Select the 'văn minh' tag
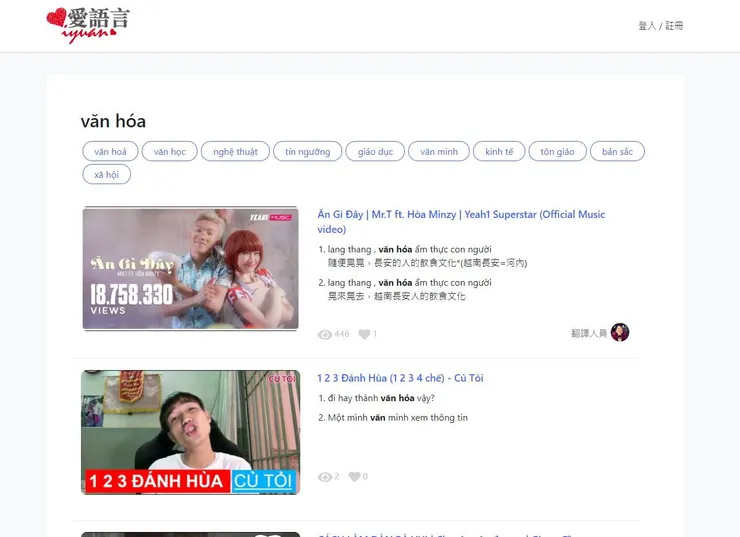This screenshot has width=740, height=537. 439,151
